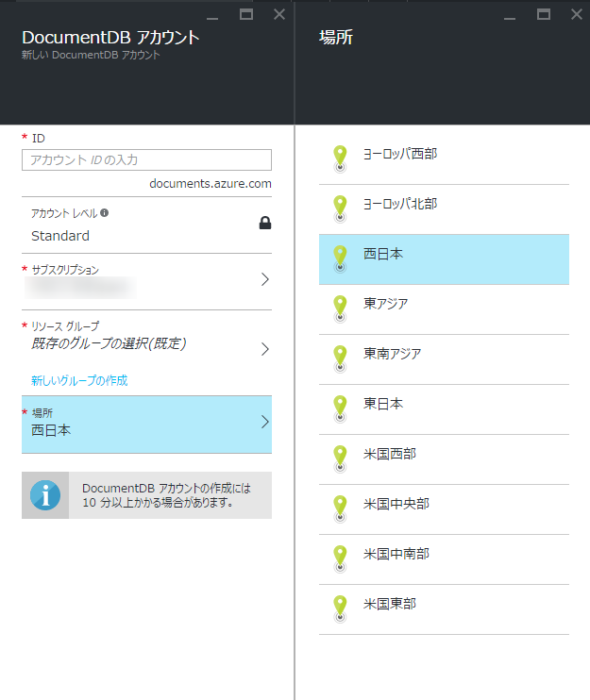Select 東南アジア location
The width and height of the screenshot is (590, 700).
coord(444,359)
